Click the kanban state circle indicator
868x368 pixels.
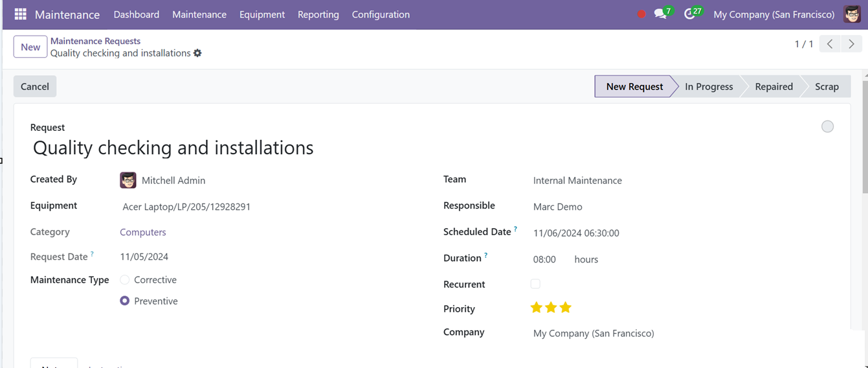827,126
